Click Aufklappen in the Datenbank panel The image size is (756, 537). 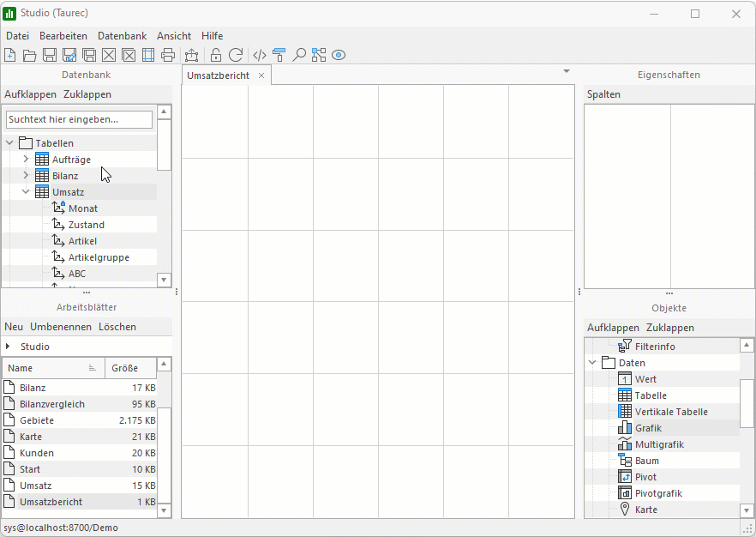pos(31,94)
